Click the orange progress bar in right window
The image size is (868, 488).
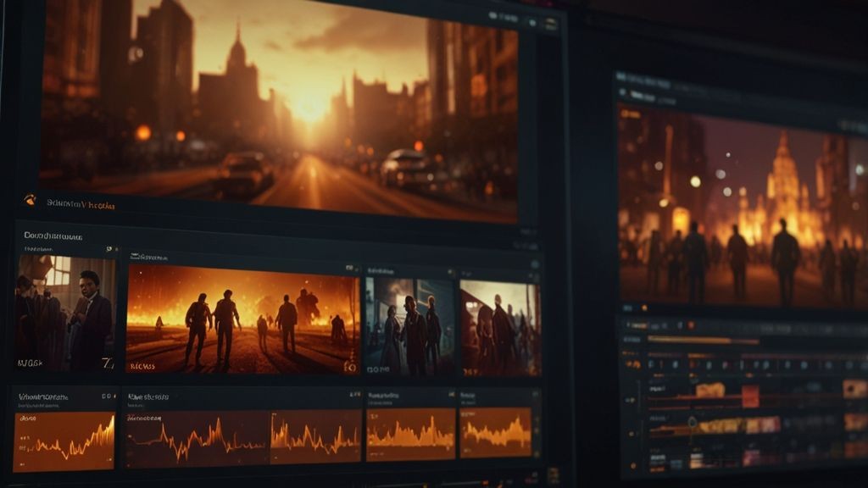coord(703,341)
